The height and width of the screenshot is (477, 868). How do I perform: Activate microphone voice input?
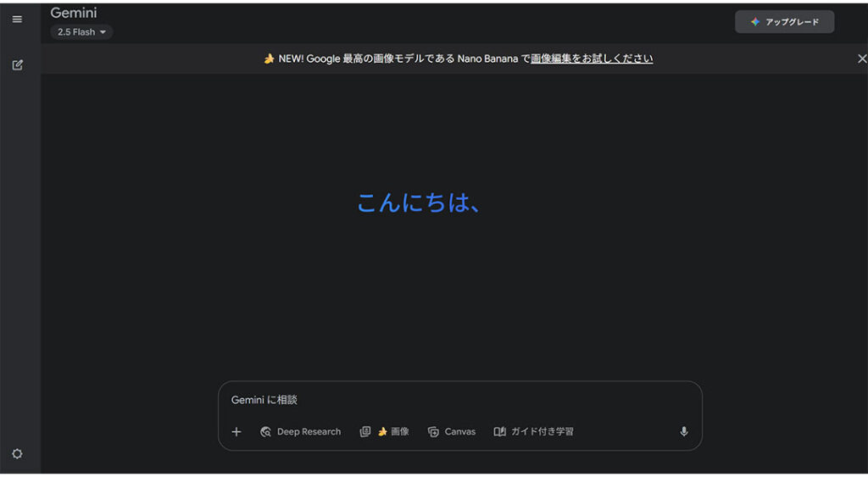(684, 431)
